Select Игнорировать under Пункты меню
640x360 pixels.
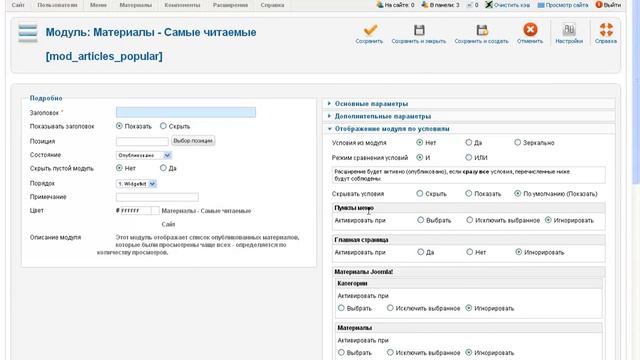548,220
